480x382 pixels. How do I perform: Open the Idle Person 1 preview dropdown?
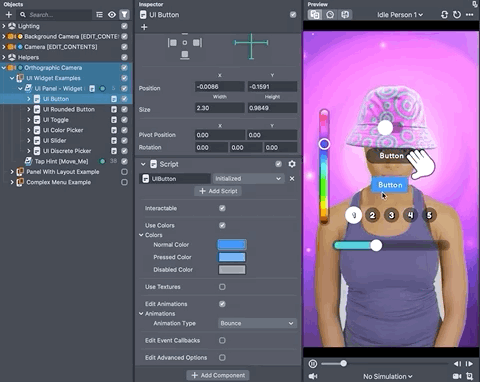(x=400, y=15)
